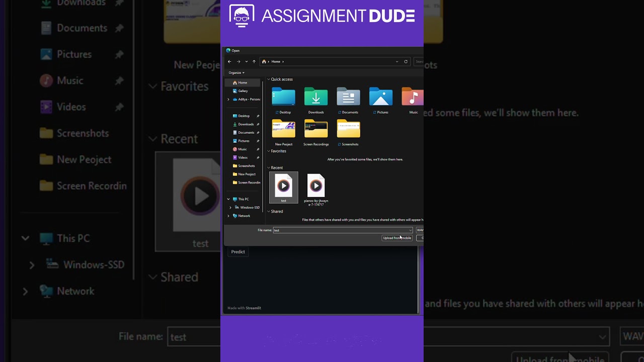Viewport: 644px width, 362px height.
Task: Open the Documents folder tile in Quick access
Action: click(x=349, y=101)
